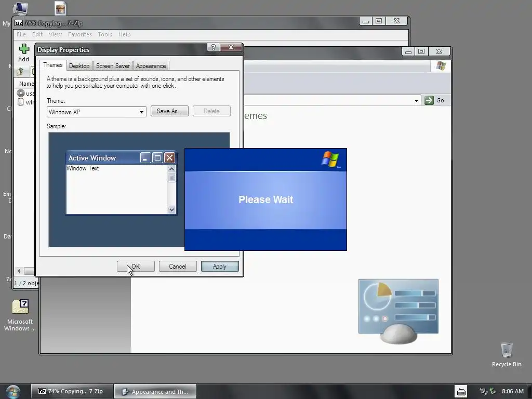Click the network connection tray icon

[484, 391]
